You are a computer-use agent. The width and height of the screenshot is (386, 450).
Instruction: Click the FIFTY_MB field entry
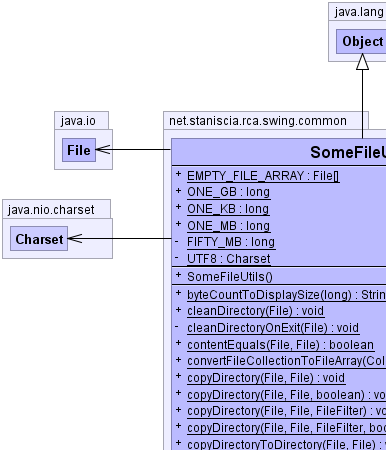(x=231, y=242)
